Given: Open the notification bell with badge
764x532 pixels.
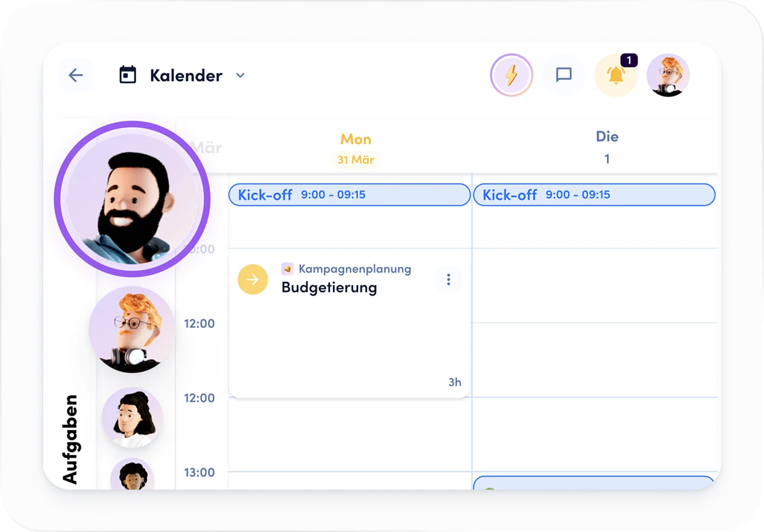Looking at the screenshot, I should (x=616, y=74).
